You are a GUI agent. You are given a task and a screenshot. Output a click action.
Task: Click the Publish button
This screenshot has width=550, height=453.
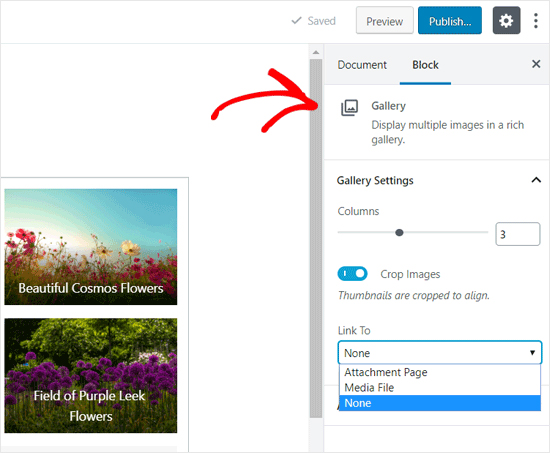[450, 21]
